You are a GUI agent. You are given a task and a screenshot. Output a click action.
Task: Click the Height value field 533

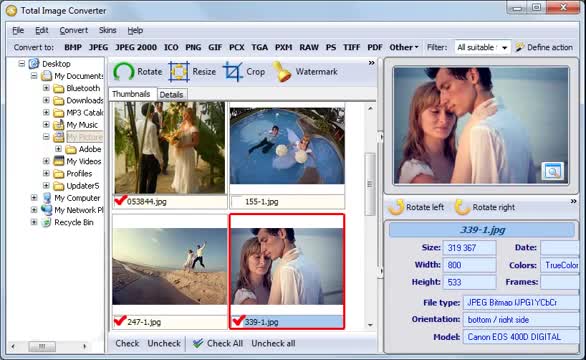(x=469, y=282)
